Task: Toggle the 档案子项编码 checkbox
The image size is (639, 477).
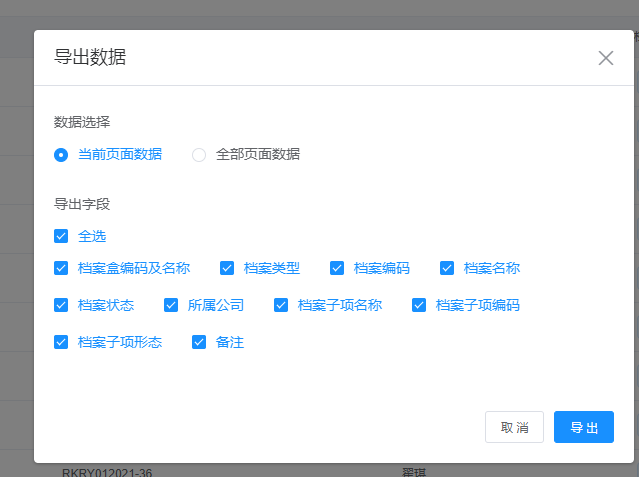Action: tap(419, 305)
